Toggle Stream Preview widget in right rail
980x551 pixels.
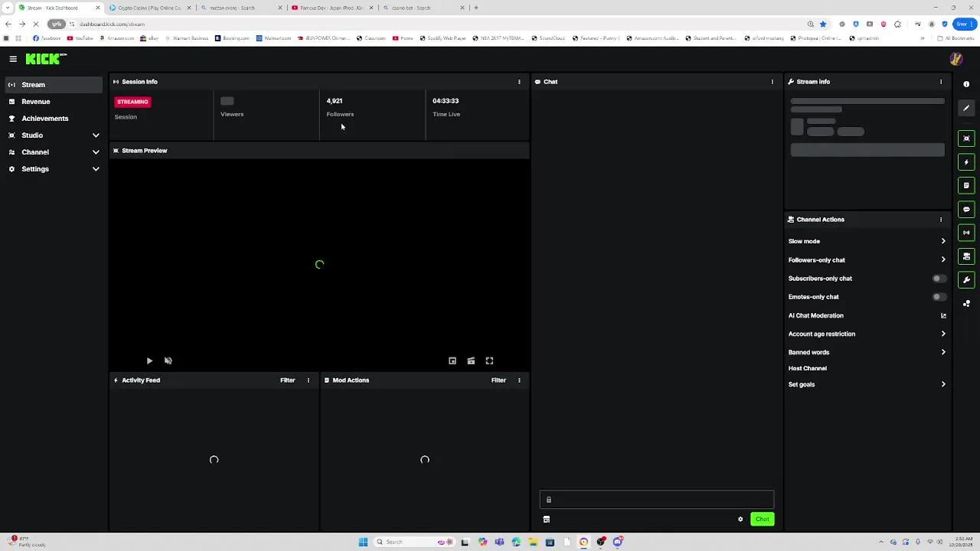(x=966, y=139)
